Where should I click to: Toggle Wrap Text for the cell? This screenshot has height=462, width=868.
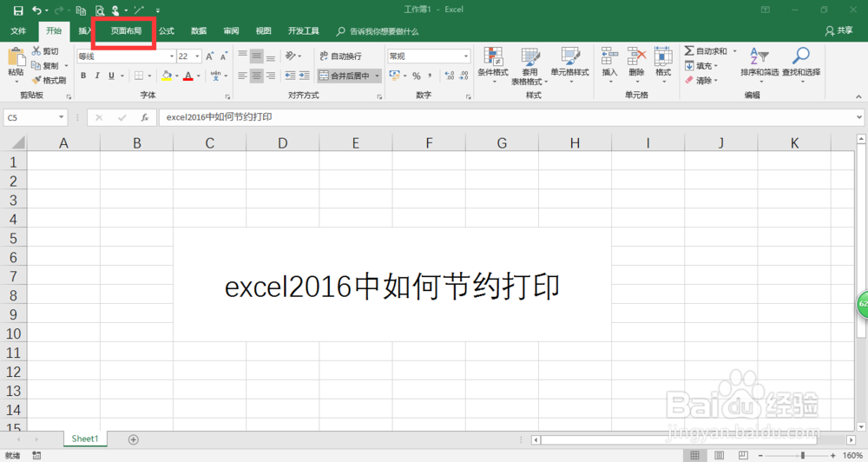pos(340,56)
